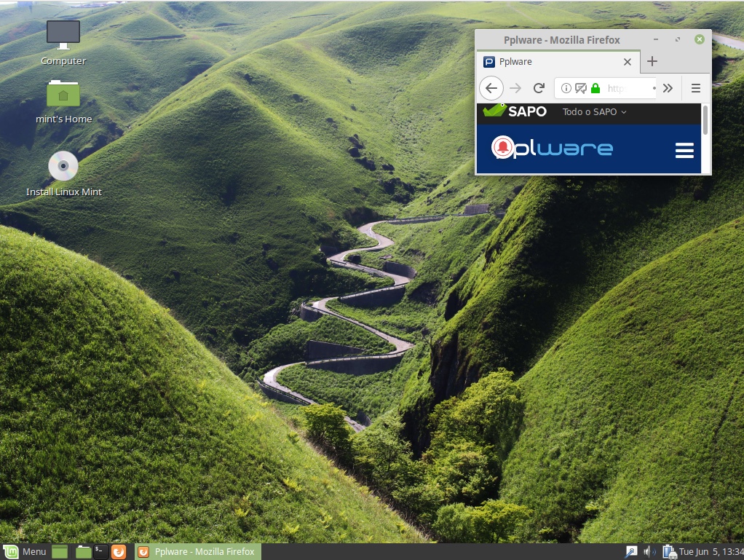Open a new tab with the plus button

[x=652, y=62]
